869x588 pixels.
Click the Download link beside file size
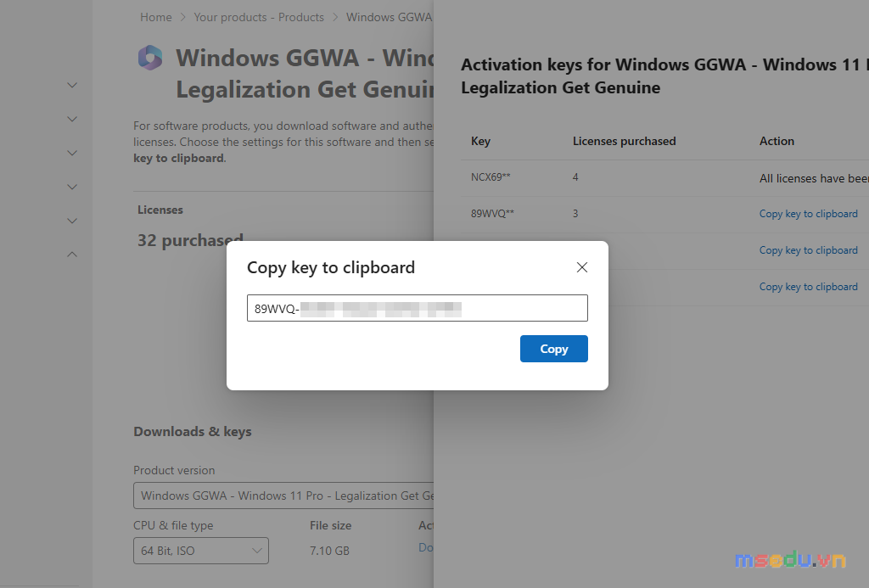tap(426, 547)
